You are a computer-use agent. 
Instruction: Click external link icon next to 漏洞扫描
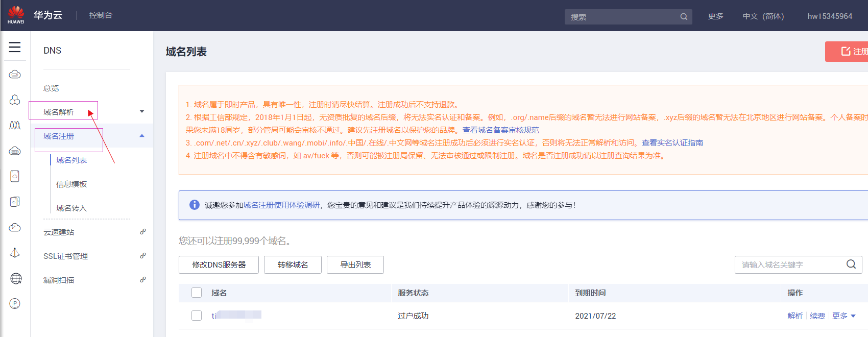(x=143, y=280)
